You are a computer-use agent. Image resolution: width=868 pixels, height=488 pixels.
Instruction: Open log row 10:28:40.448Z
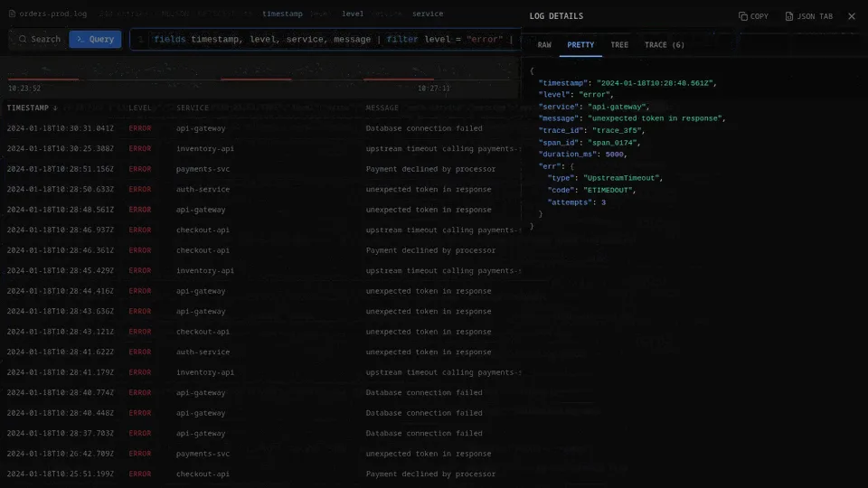(260, 413)
